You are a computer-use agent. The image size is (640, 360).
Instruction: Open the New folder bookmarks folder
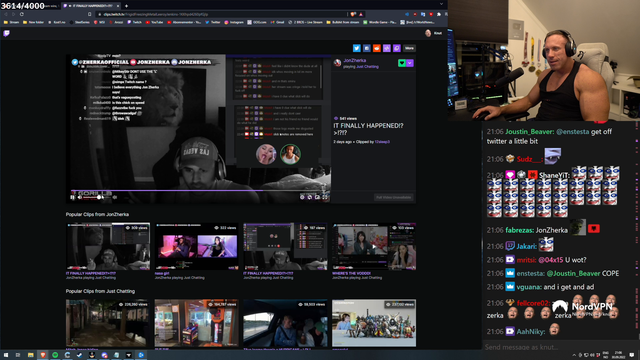[34, 22]
